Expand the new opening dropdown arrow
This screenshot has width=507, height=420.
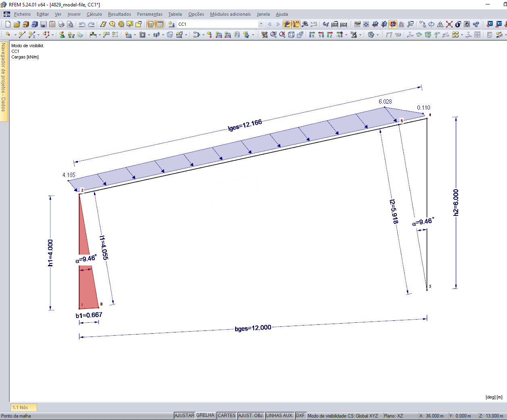click(x=149, y=35)
